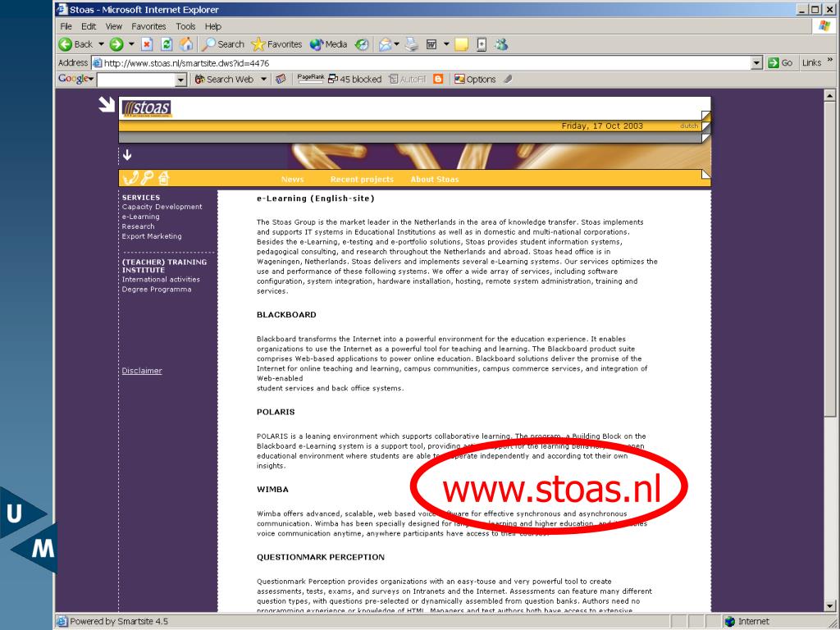Image resolution: width=840 pixels, height=630 pixels.
Task: Open the Google toolbar logo menu
Action: pyautogui.click(x=76, y=80)
